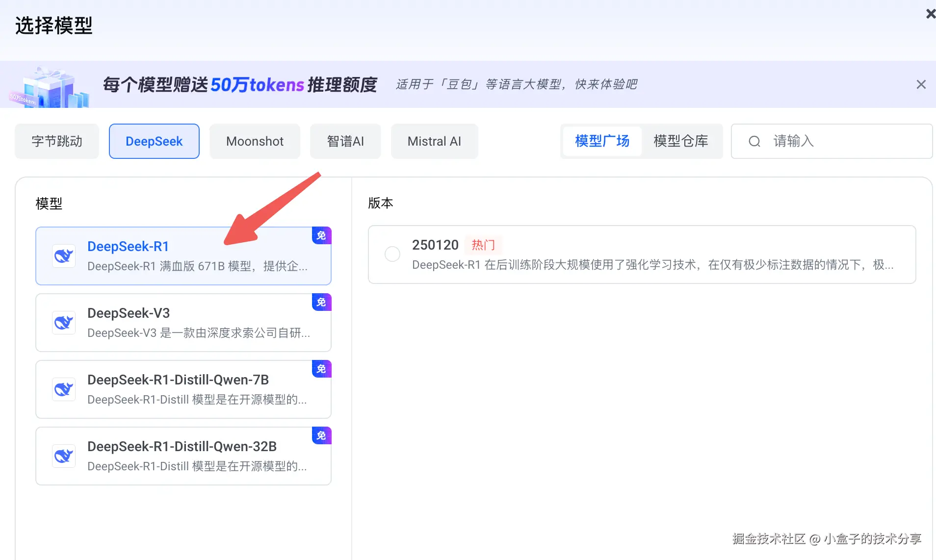Click the 每个模型赠送50万tokens推理额度 banner text
Image resolution: width=936 pixels, height=560 pixels.
240,85
